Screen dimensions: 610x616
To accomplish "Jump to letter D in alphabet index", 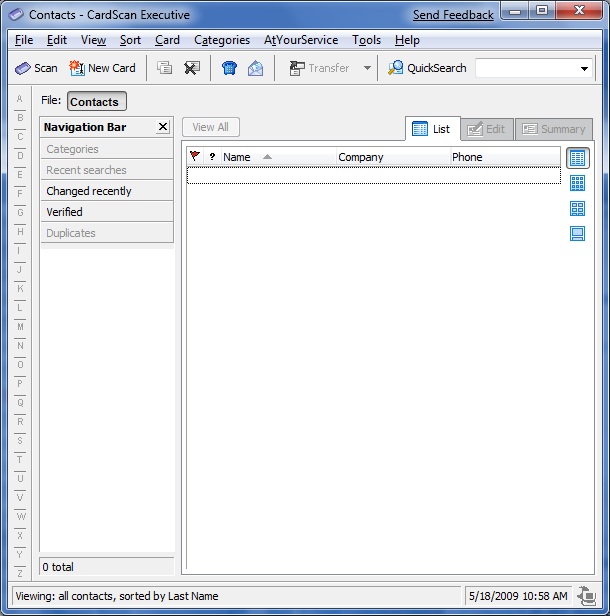I will point(20,156).
